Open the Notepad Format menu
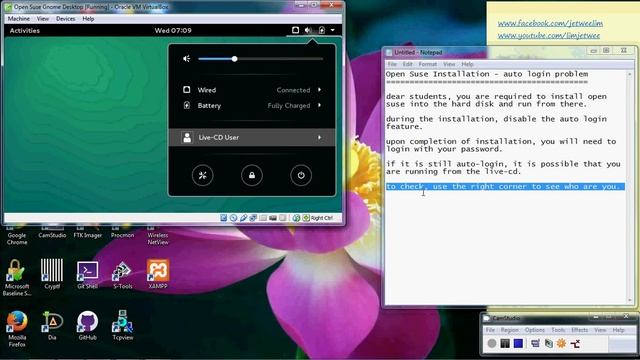 (427, 64)
